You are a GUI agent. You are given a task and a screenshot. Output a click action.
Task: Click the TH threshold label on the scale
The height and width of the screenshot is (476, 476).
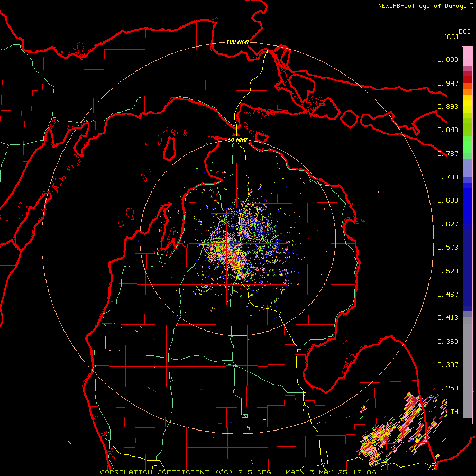[x=454, y=412]
